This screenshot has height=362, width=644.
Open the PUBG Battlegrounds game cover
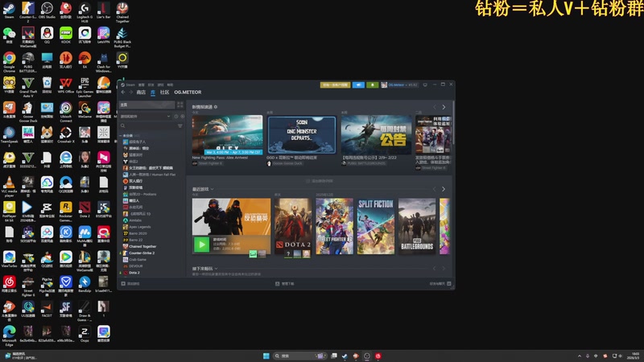coord(417,226)
